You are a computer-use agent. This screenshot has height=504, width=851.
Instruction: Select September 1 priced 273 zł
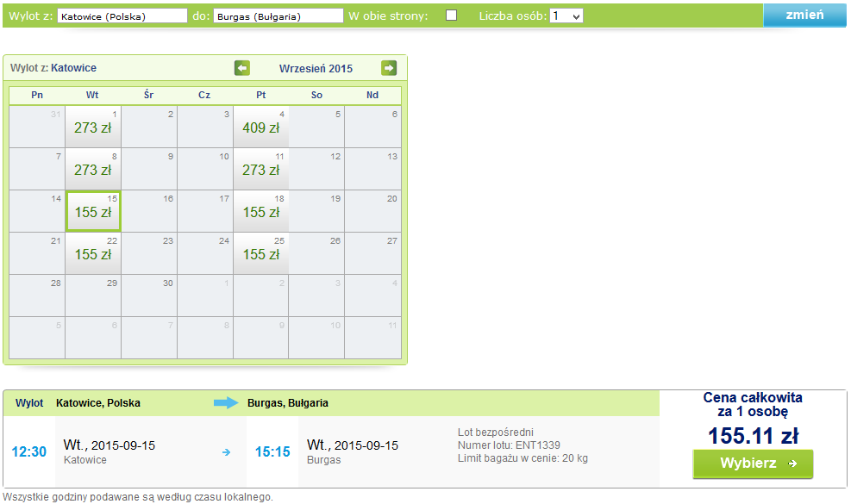[93, 127]
